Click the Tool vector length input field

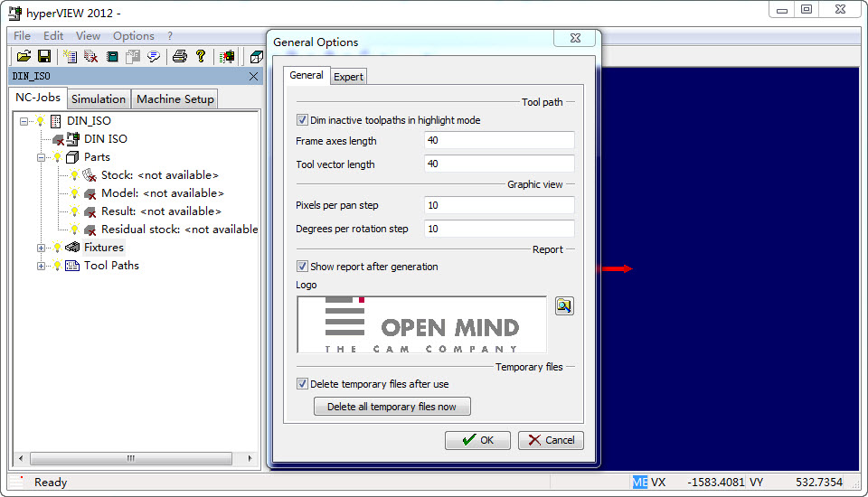click(499, 164)
